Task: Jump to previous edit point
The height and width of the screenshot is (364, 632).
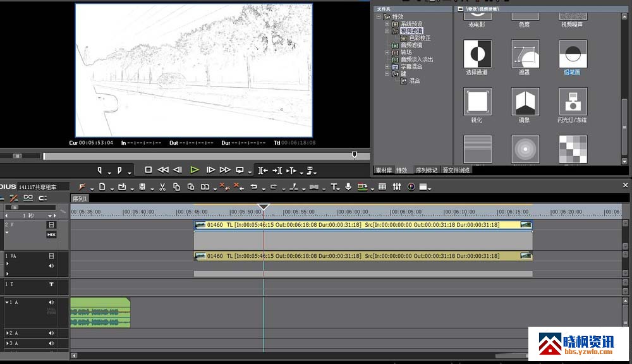Action: [263, 171]
